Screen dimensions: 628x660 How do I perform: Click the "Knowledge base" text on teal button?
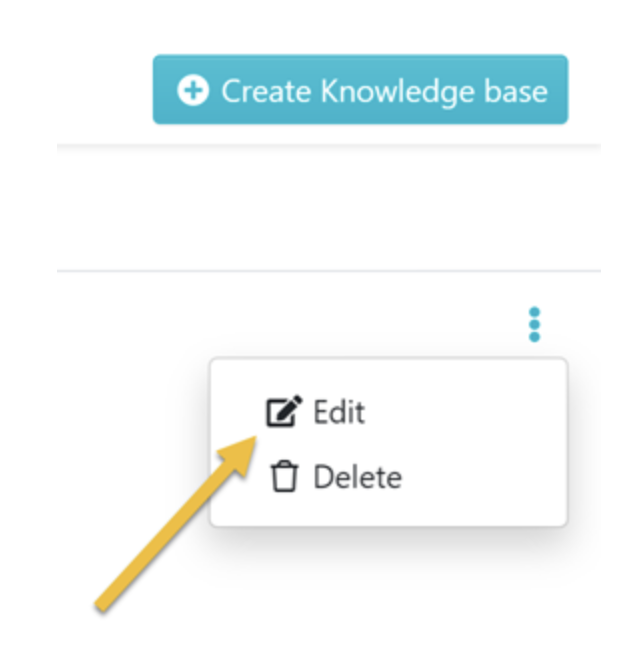[434, 91]
